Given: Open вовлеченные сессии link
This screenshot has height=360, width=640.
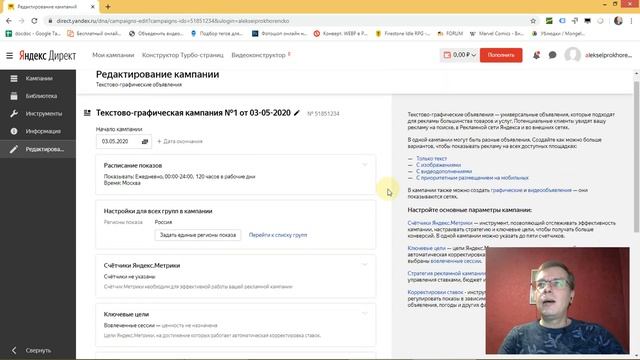Looking at the screenshot, I should click(x=456, y=261).
